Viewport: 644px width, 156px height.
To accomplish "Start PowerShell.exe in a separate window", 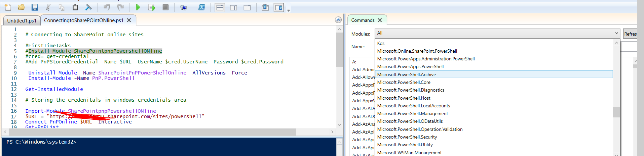I will (x=201, y=7).
